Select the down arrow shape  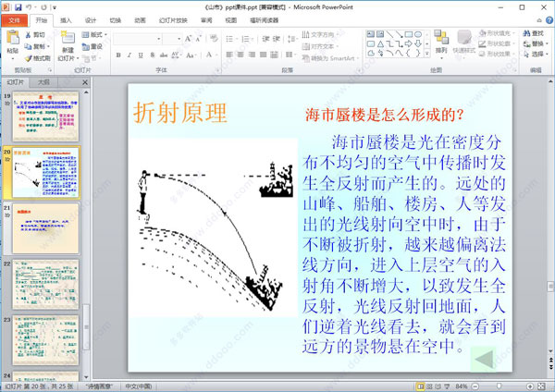click(418, 43)
